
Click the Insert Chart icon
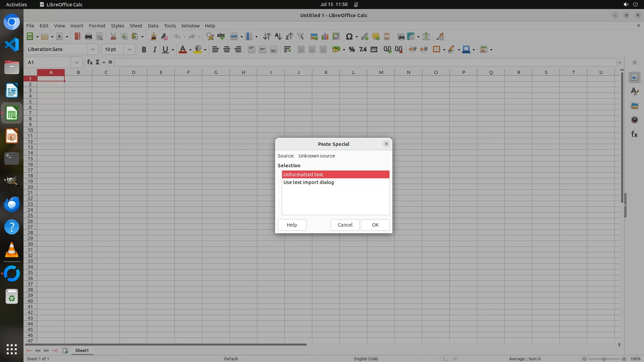click(325, 37)
